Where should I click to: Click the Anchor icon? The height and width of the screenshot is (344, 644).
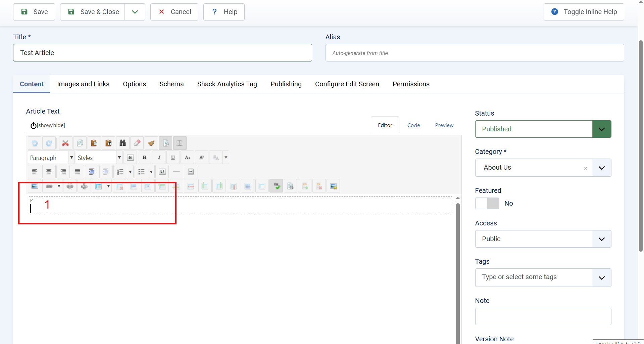[x=84, y=186]
